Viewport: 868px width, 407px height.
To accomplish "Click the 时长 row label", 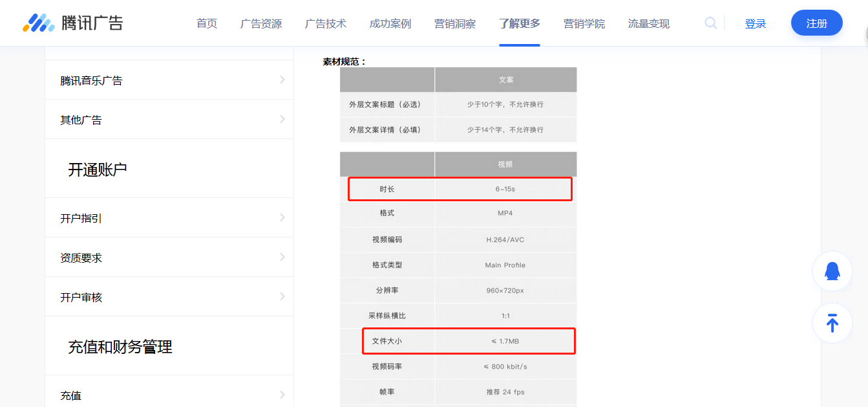I will tap(387, 189).
